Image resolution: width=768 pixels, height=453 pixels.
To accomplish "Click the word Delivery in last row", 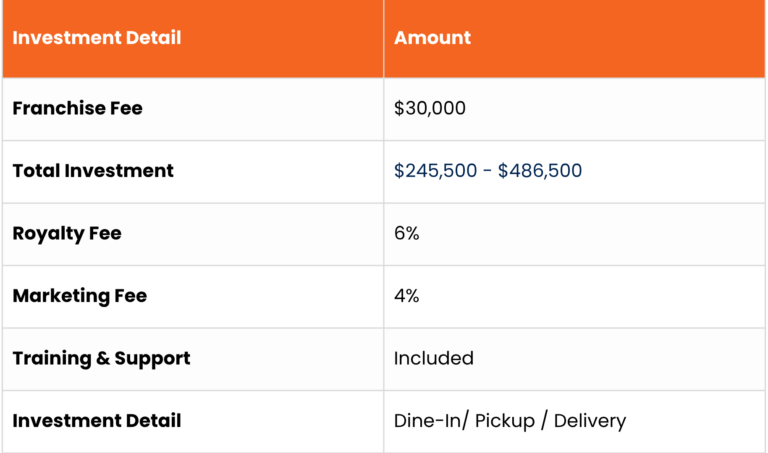I will click(590, 421).
